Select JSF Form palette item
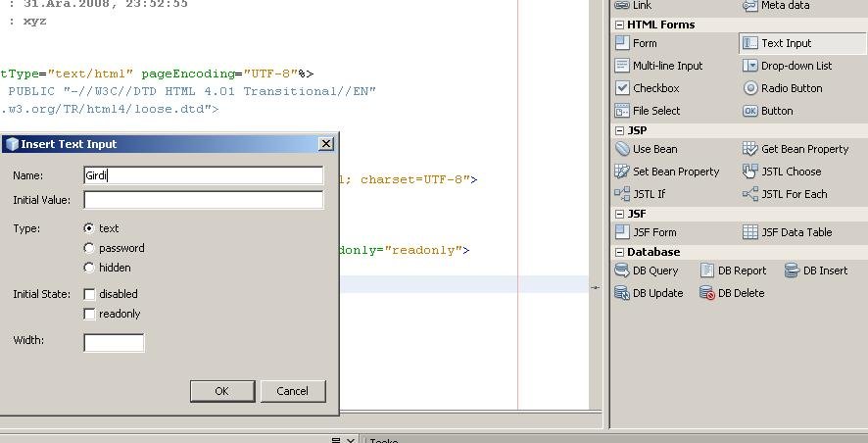 click(646, 232)
